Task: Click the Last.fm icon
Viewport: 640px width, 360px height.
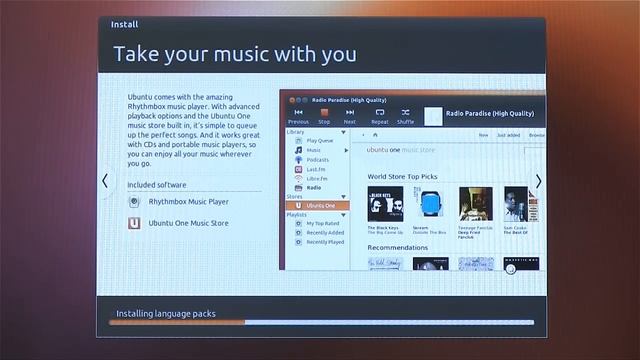Action: click(298, 169)
